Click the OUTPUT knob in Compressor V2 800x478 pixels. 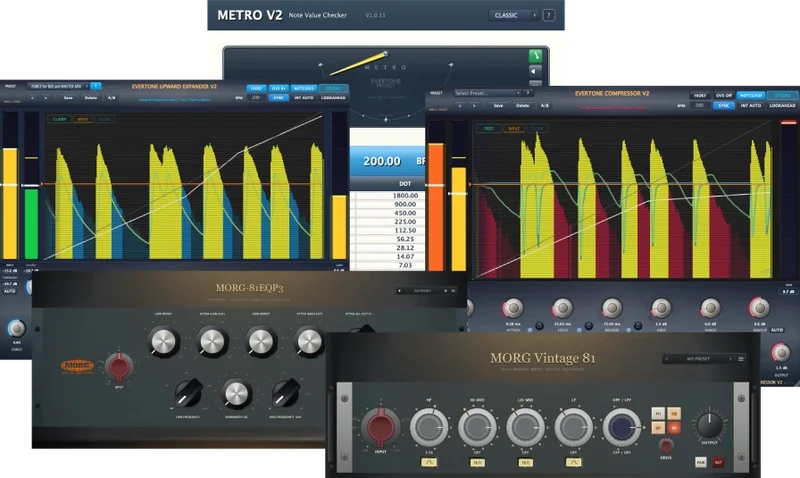781,353
